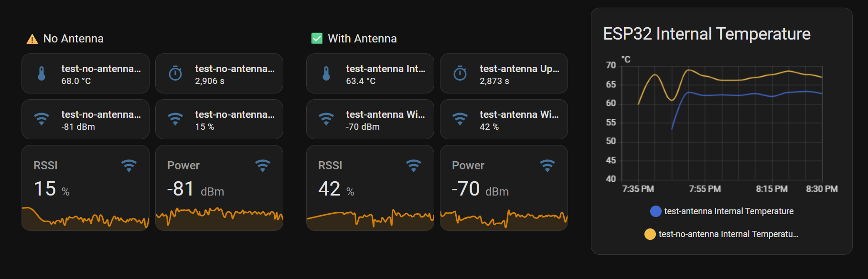Click Wi-Fi icon on -81 dBm entity card
This screenshot has height=279, width=868.
42,119
